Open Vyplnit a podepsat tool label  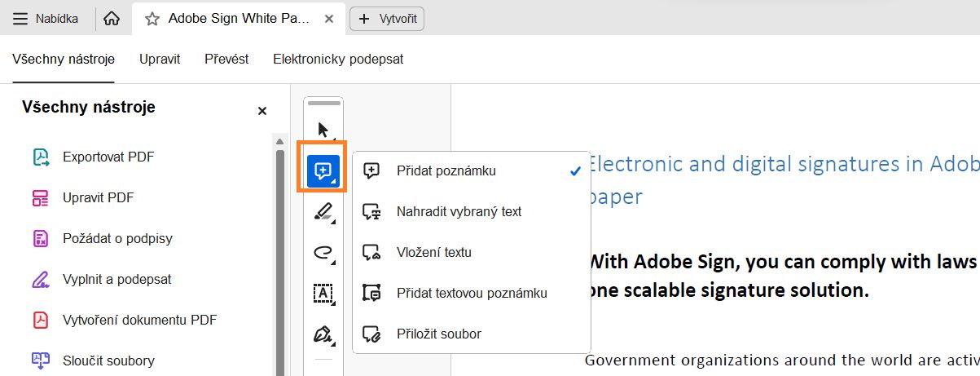point(116,280)
